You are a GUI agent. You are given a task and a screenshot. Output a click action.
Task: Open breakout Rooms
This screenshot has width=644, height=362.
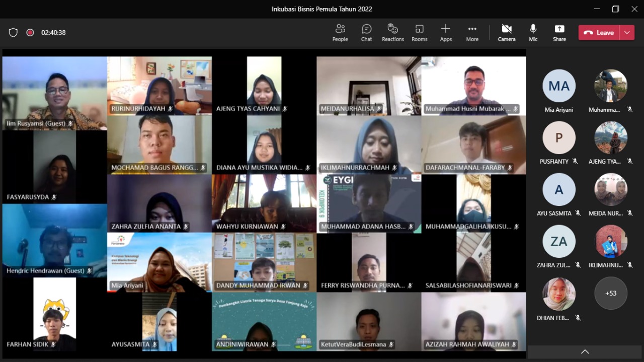click(419, 33)
